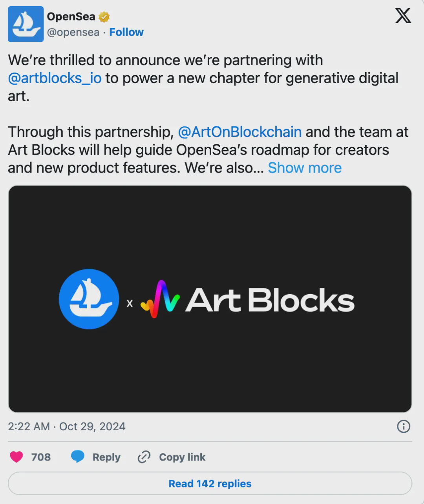Open the OpenSea display name link

tap(71, 16)
